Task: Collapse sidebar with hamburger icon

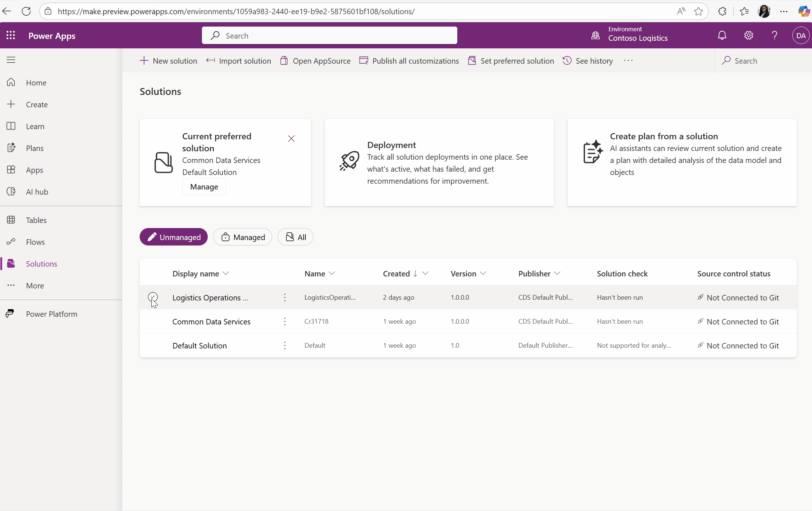Action: [x=11, y=60]
